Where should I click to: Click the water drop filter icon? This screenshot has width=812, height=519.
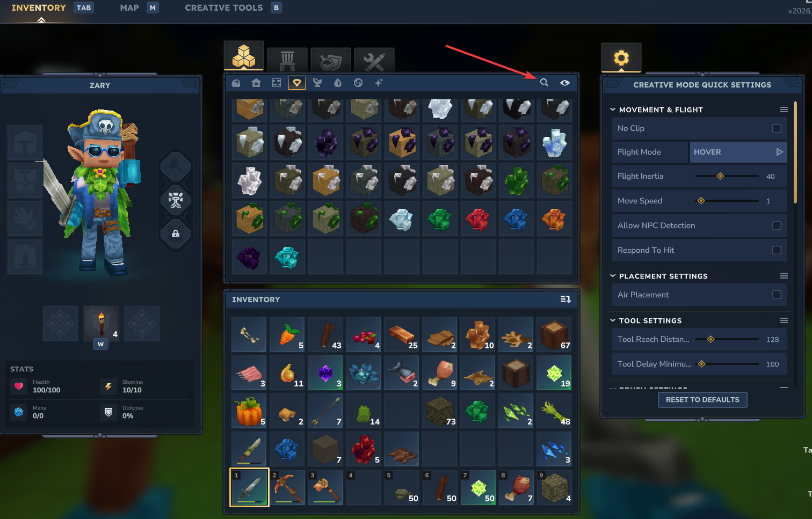[338, 83]
